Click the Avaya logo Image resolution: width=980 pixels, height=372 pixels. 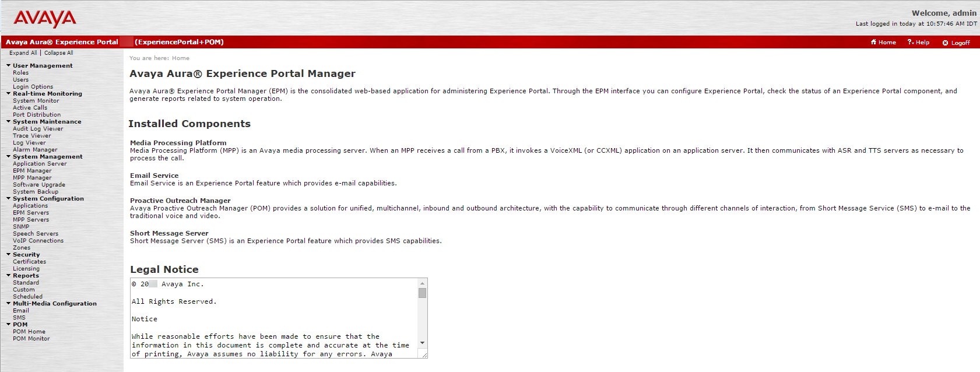point(45,19)
